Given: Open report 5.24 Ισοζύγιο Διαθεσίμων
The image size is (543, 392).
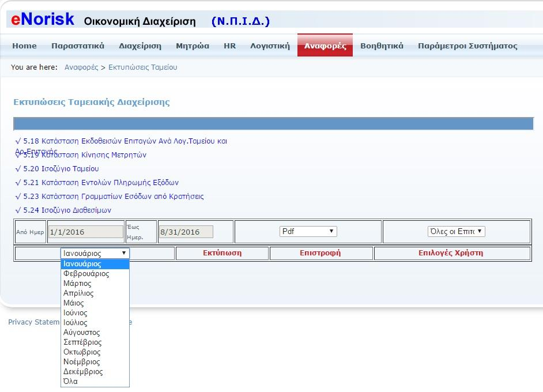Looking at the screenshot, I should coord(63,210).
